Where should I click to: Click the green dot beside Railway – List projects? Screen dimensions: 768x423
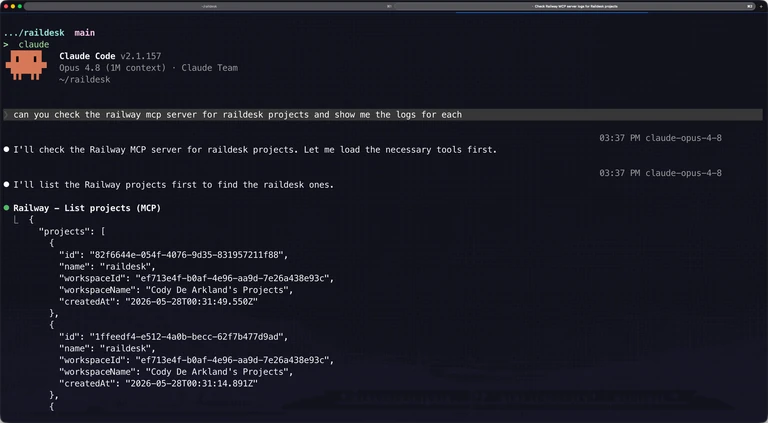6,208
